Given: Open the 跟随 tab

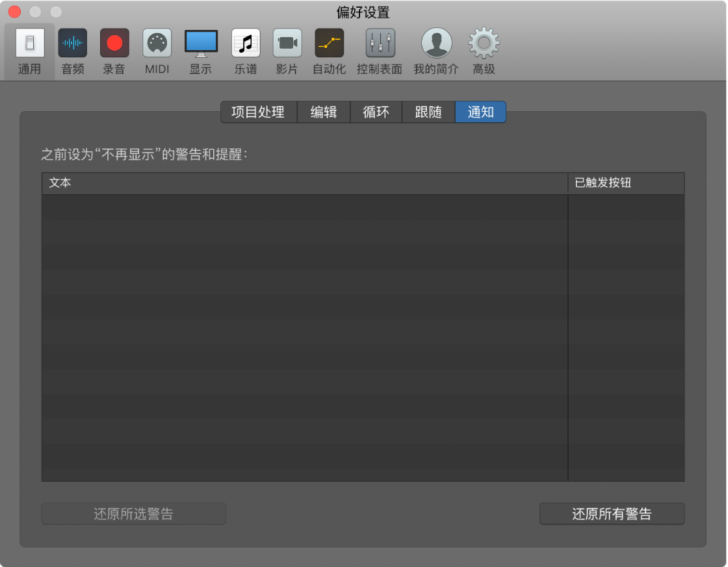Looking at the screenshot, I should (428, 112).
